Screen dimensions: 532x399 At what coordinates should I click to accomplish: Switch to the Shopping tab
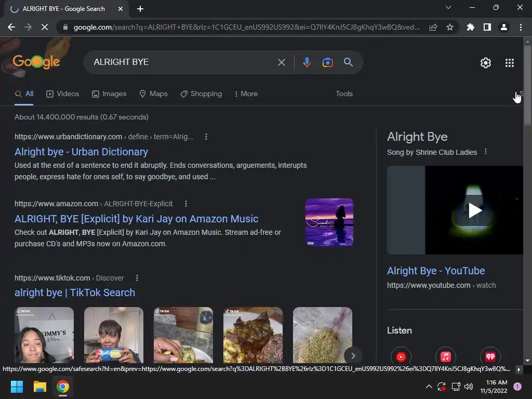(x=201, y=94)
